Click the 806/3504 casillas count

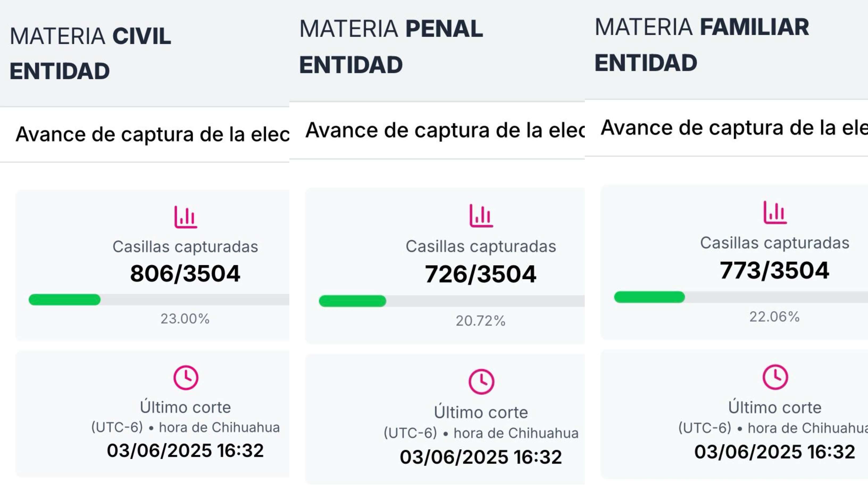[x=185, y=273]
